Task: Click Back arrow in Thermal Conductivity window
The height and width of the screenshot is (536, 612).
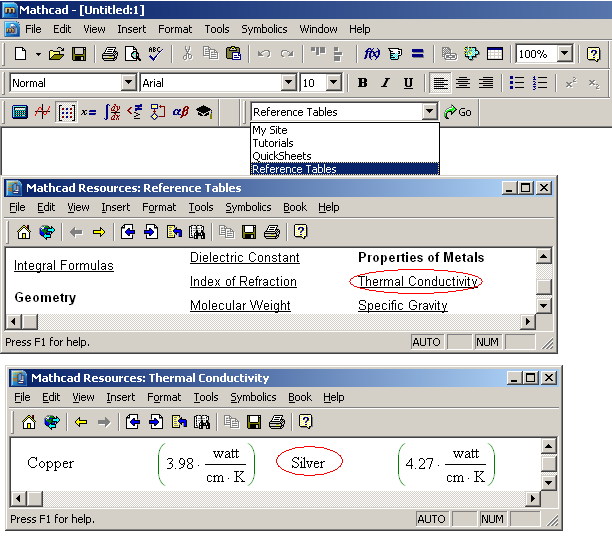Action: point(81,422)
